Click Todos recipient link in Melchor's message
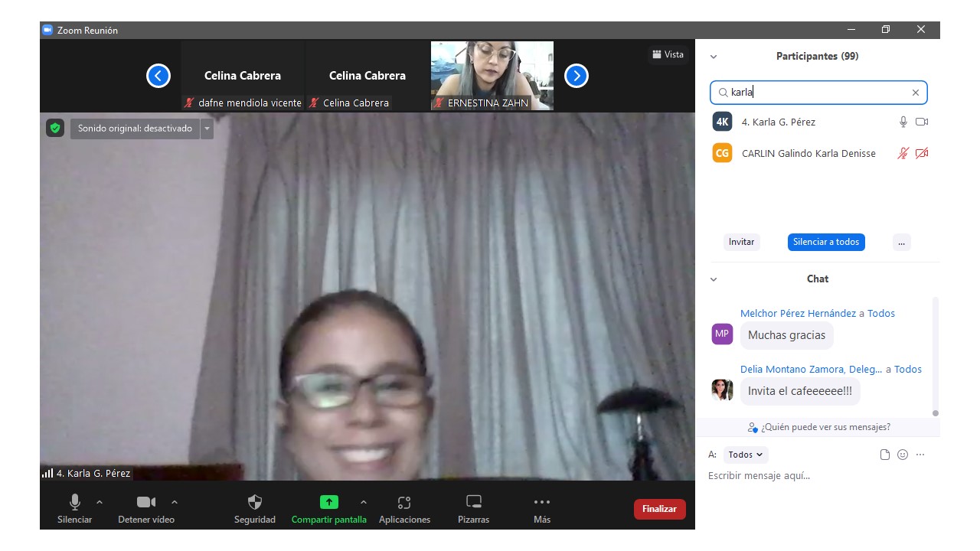The height and width of the screenshot is (551, 980). pyautogui.click(x=881, y=313)
